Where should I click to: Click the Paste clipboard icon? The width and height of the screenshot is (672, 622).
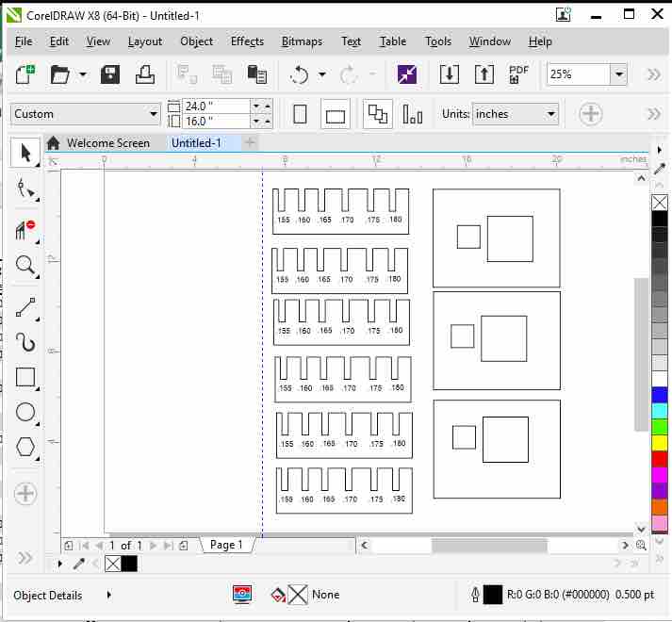256,74
